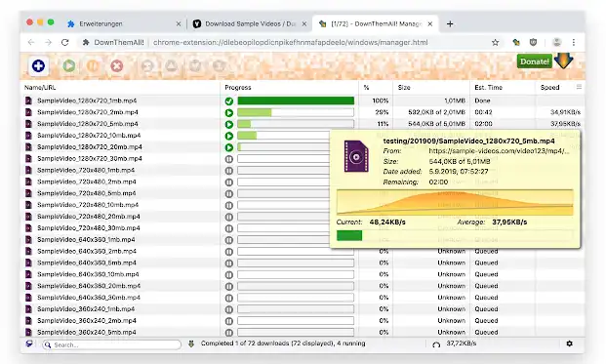Screen dimensions: 606x364
Task: Bookmark this page with star icon
Action: (495, 43)
